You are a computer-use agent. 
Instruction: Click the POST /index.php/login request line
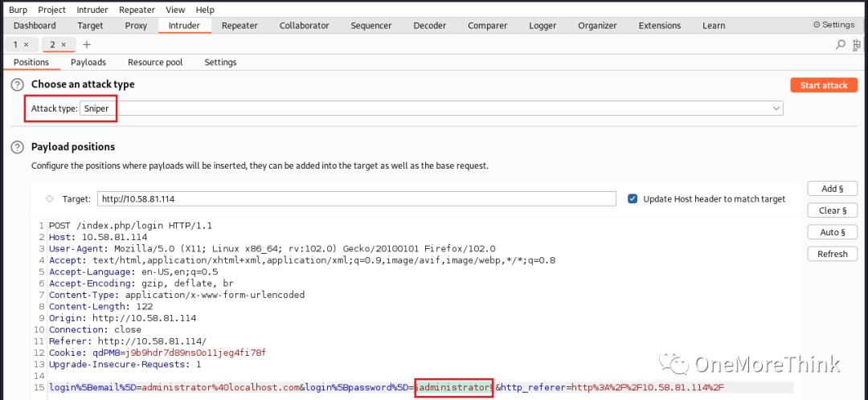pos(131,226)
